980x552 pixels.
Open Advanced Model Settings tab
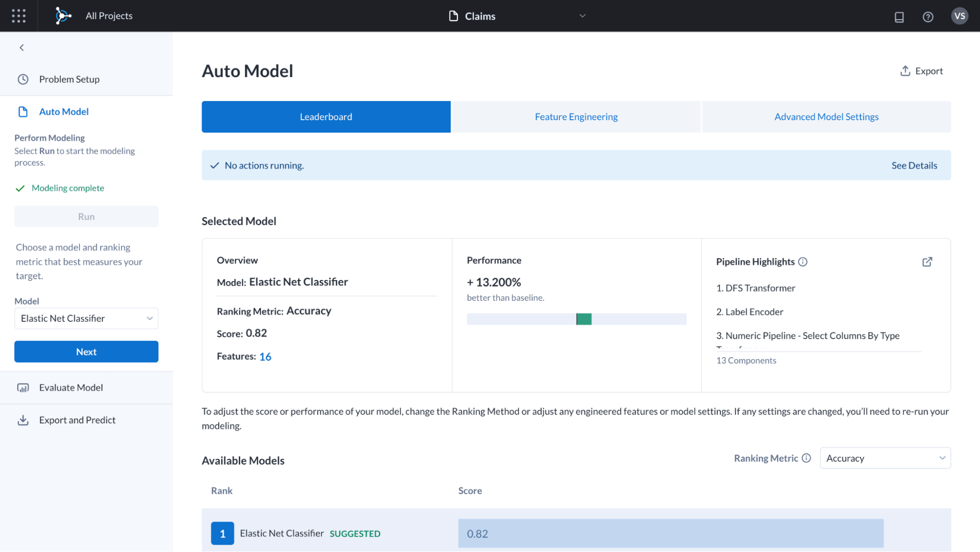826,117
